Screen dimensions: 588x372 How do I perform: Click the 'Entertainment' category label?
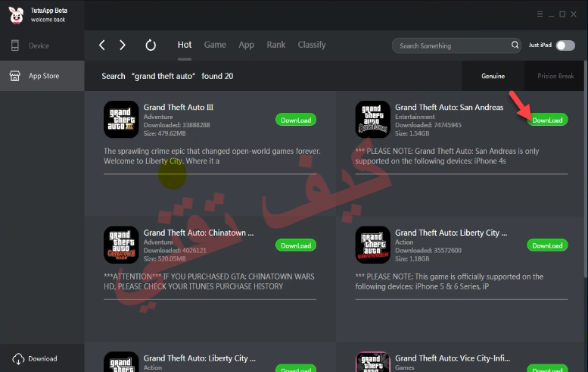tap(415, 117)
